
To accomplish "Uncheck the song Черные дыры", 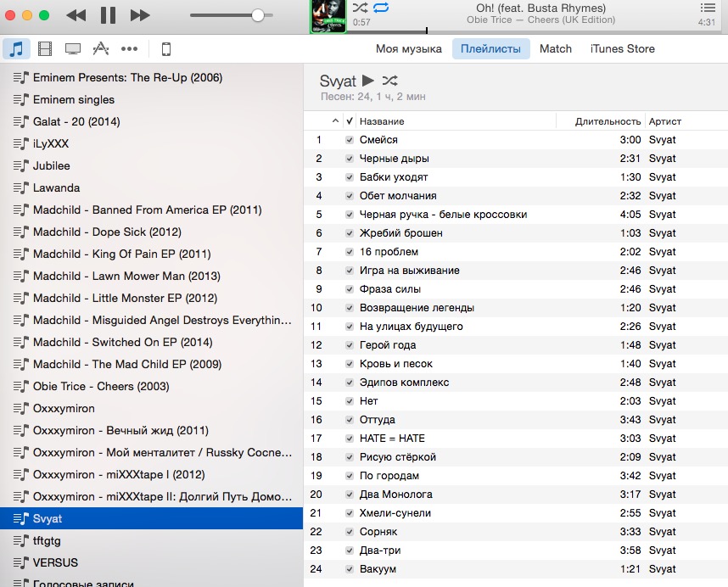I will (x=350, y=159).
